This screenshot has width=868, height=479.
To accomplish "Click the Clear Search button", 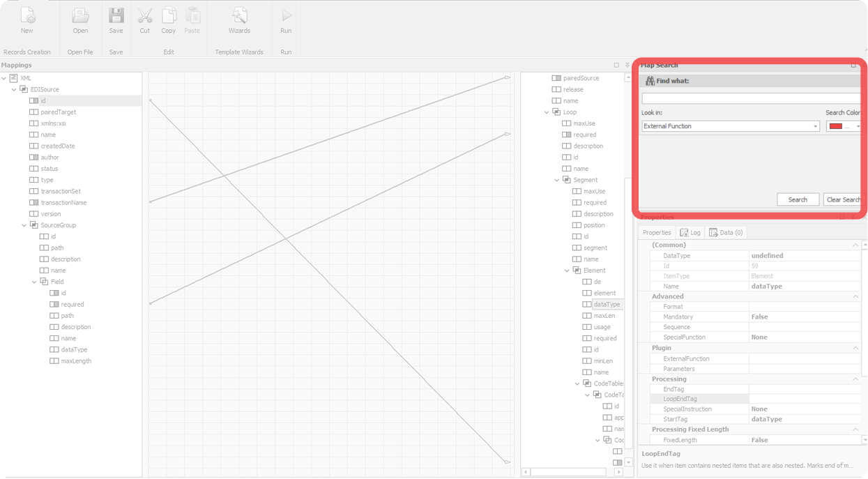I will click(844, 199).
